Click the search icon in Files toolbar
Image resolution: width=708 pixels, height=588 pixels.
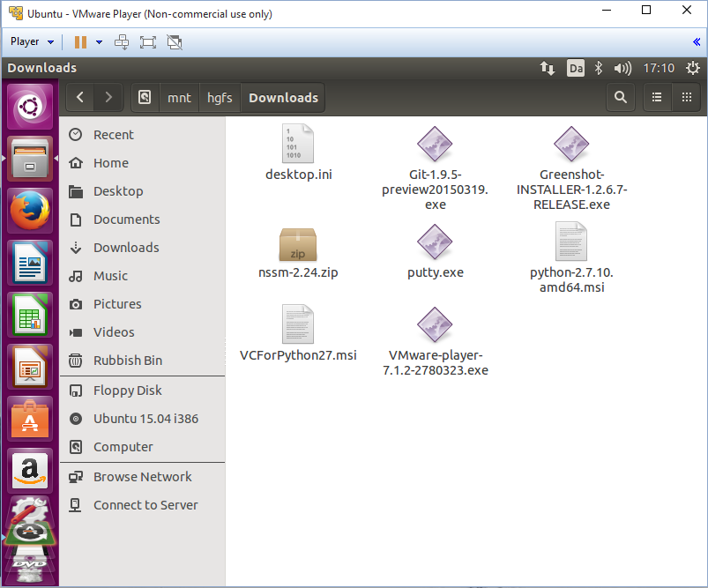click(621, 98)
